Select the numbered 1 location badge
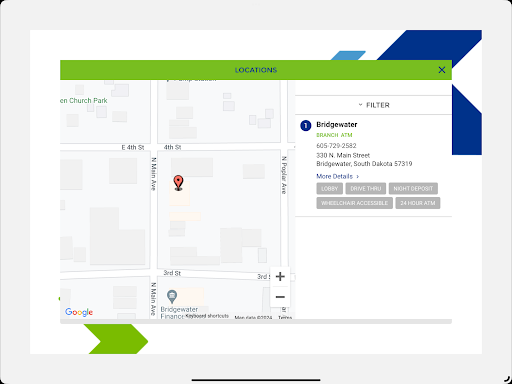Viewport: 512px width, 384px height. click(x=306, y=125)
